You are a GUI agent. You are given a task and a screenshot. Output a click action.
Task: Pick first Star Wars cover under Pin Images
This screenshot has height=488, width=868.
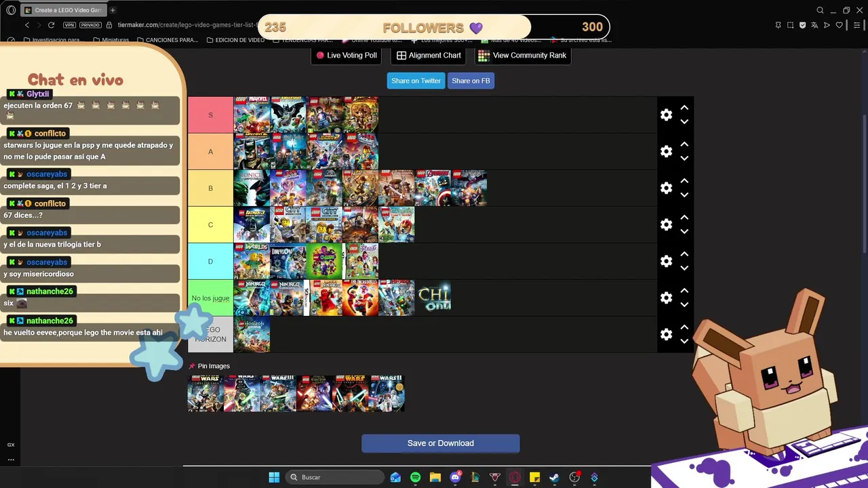(205, 394)
